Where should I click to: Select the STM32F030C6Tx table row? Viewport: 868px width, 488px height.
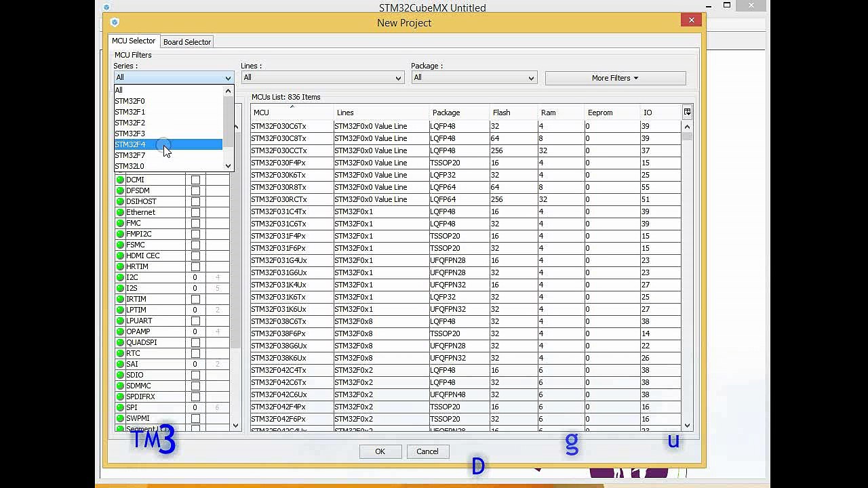pos(465,126)
